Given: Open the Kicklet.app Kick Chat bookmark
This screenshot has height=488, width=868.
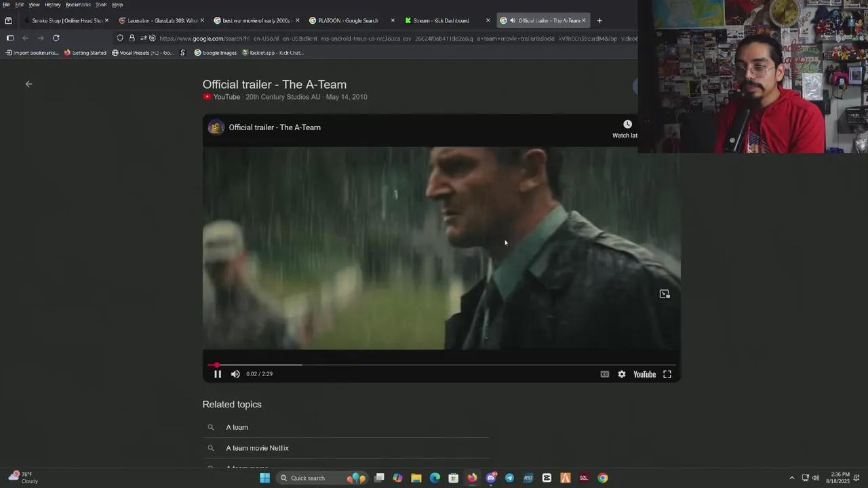Looking at the screenshot, I should (x=273, y=53).
